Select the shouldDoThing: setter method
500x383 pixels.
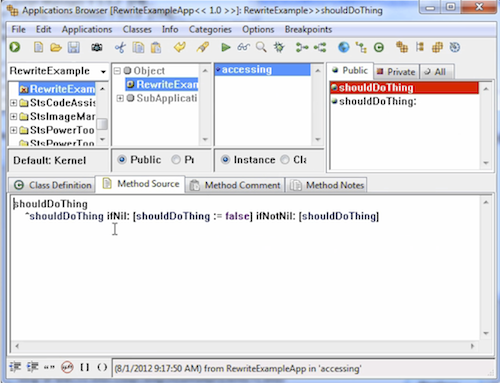(x=377, y=101)
